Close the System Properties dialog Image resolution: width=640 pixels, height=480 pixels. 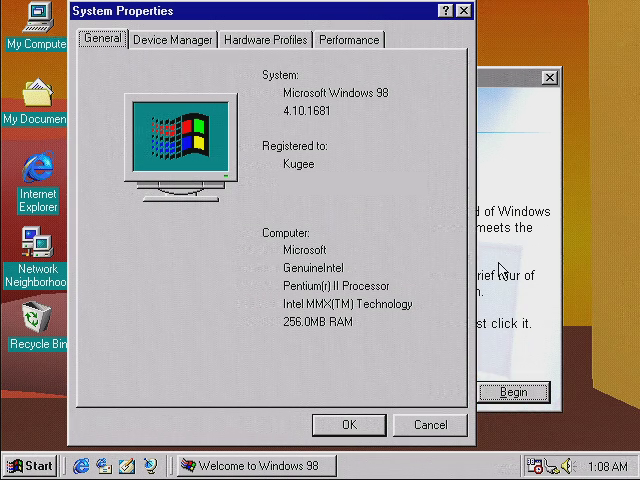point(464,11)
